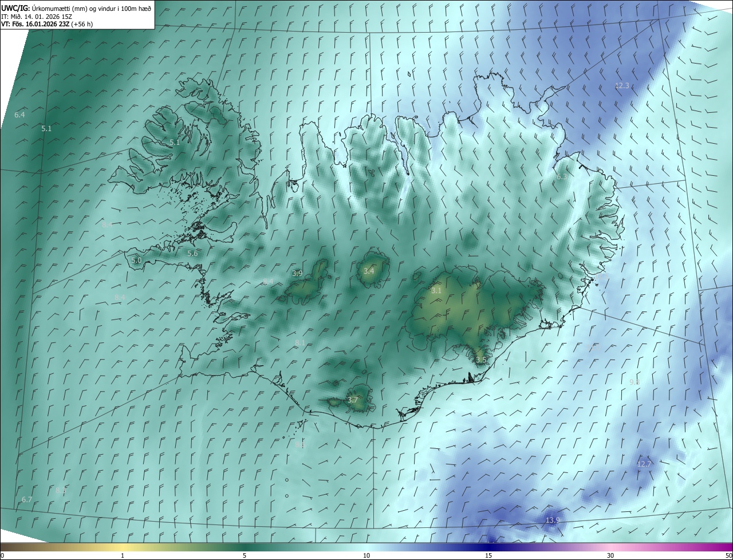This screenshot has height=560, width=733.
Task: Click the 13.9 value label in the south
Action: pos(553,520)
